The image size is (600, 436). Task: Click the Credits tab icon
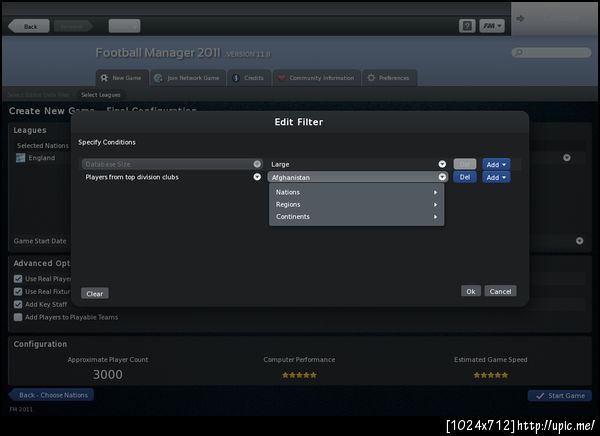click(x=236, y=78)
